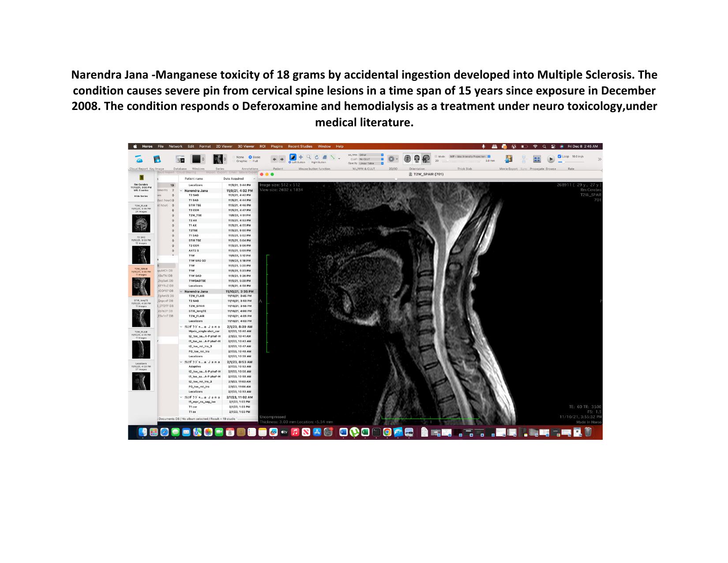Image resolution: width=728 pixels, height=563 pixels.
Task: Open the Plugins menu
Action: click(277, 146)
